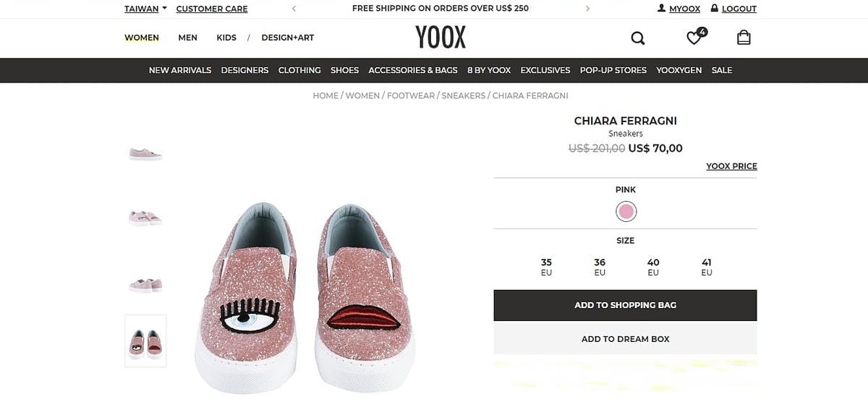The width and height of the screenshot is (868, 402).
Task: Open the YOOX Price link
Action: [x=731, y=166]
